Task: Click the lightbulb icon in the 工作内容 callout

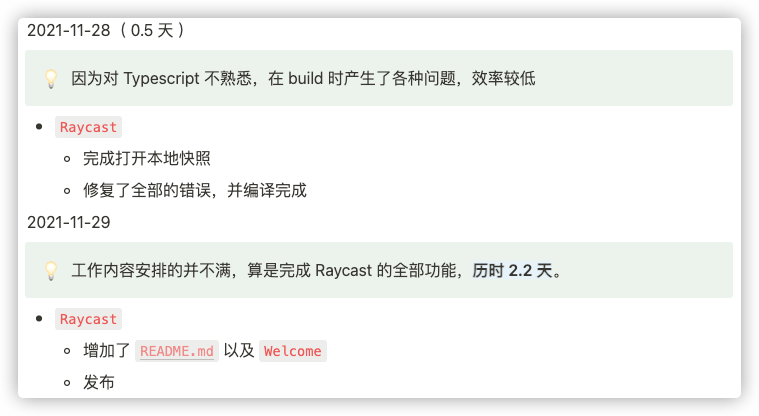Action: [x=51, y=271]
